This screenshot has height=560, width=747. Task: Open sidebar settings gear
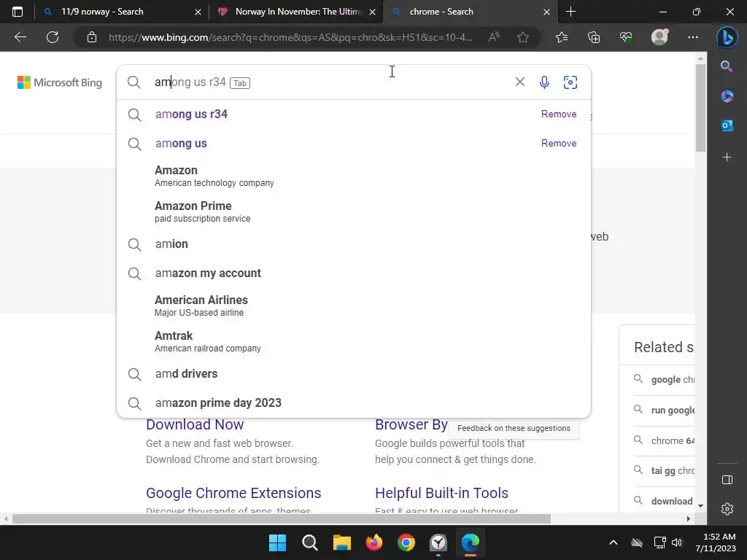(727, 509)
